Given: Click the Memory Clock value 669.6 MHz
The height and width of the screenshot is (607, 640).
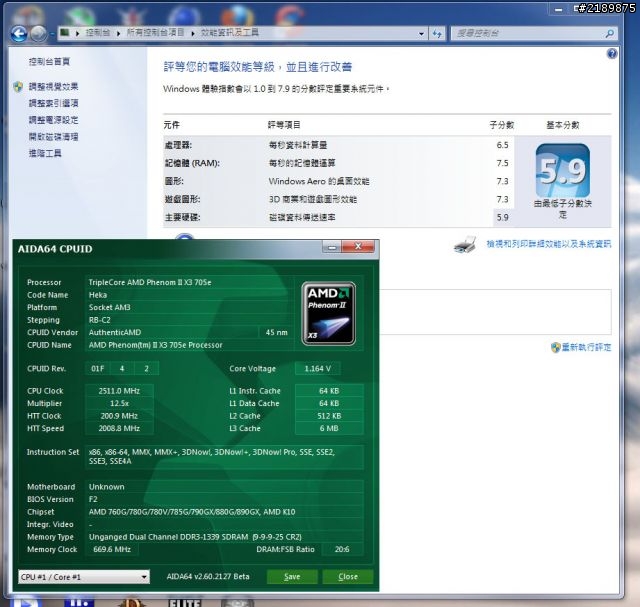Looking at the screenshot, I should (x=112, y=549).
